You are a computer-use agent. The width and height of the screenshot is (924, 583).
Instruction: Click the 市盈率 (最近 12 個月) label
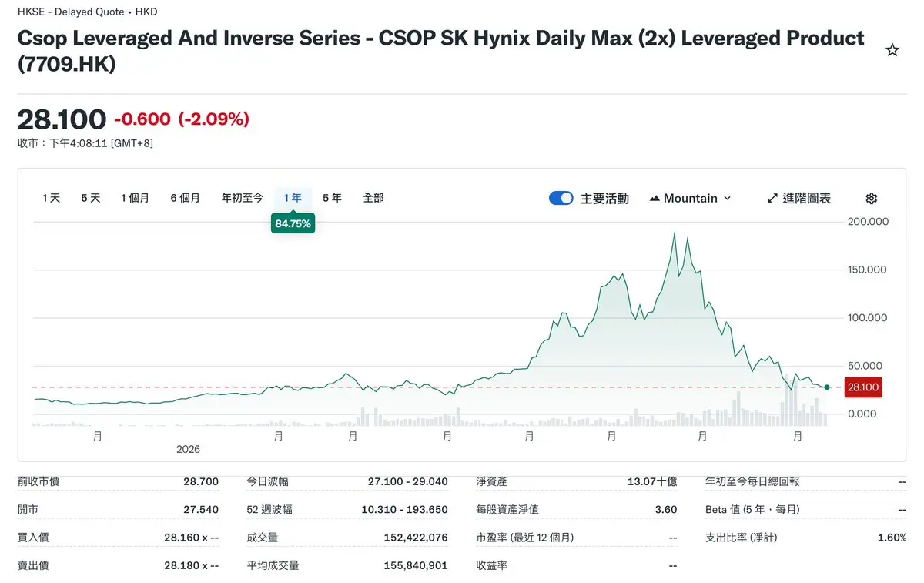pyautogui.click(x=525, y=538)
